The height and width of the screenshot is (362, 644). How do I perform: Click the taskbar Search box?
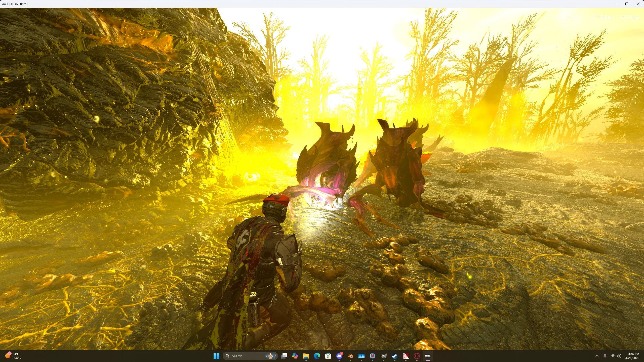click(250, 356)
